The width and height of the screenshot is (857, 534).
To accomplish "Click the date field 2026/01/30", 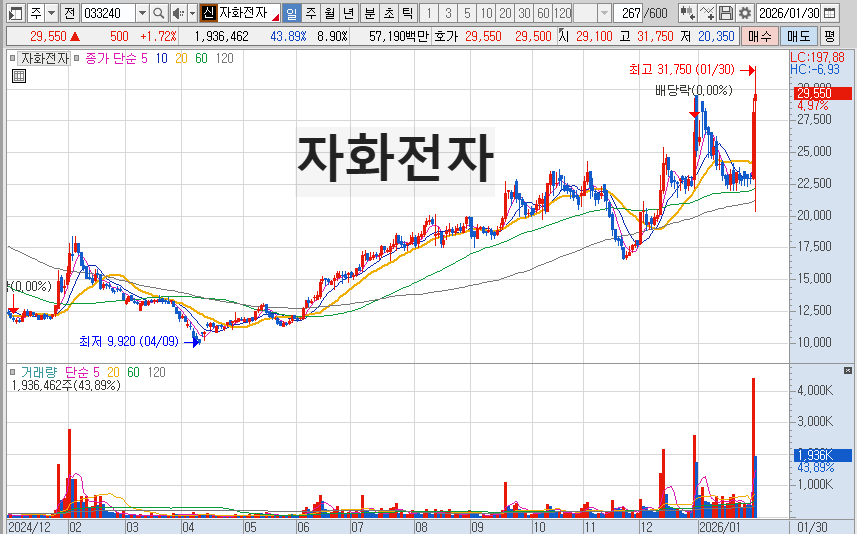I will point(789,13).
